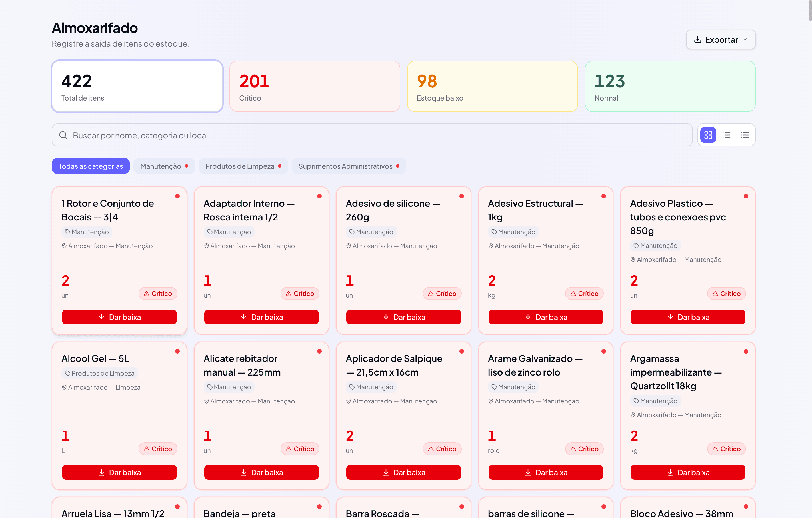Click tag icon on Adesivo Estrutural card
The height and width of the screenshot is (518, 812).
click(494, 232)
